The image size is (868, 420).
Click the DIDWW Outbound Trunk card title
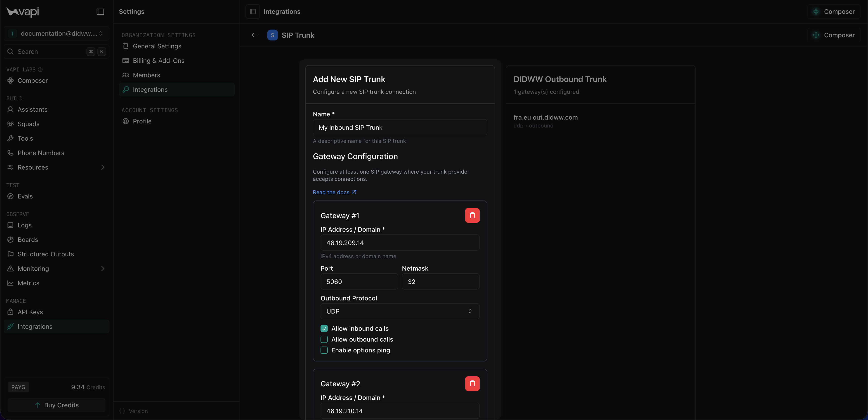pos(560,79)
